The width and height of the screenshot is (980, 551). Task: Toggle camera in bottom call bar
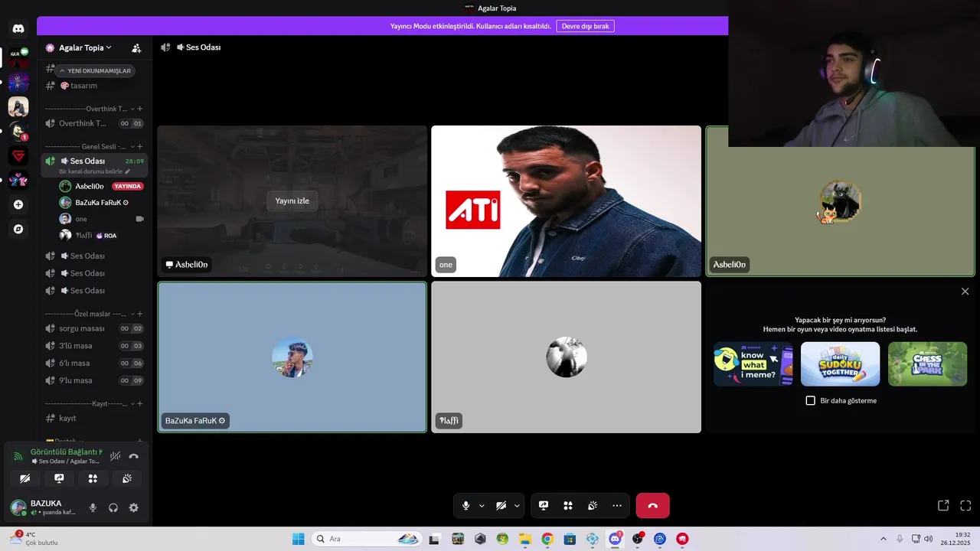coord(501,506)
